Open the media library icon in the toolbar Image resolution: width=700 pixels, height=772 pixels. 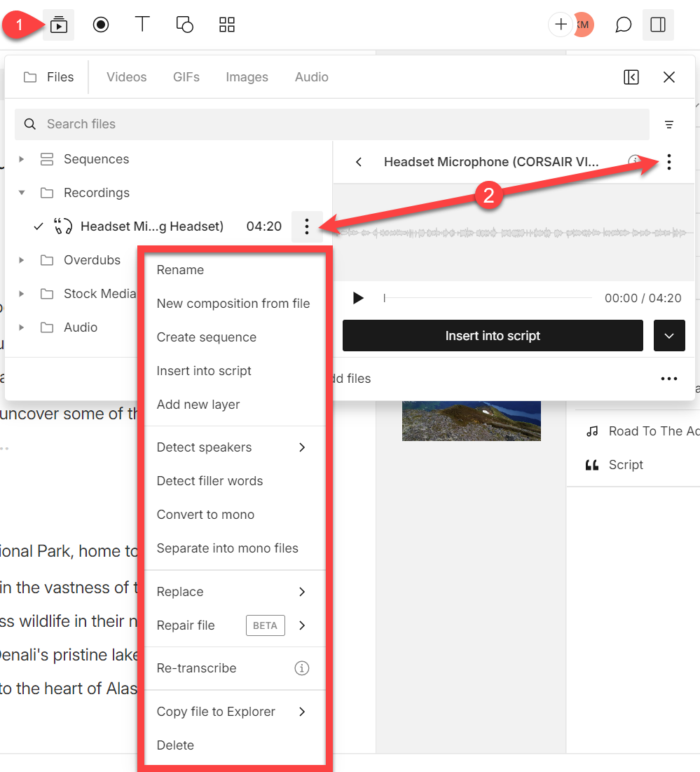coord(58,24)
